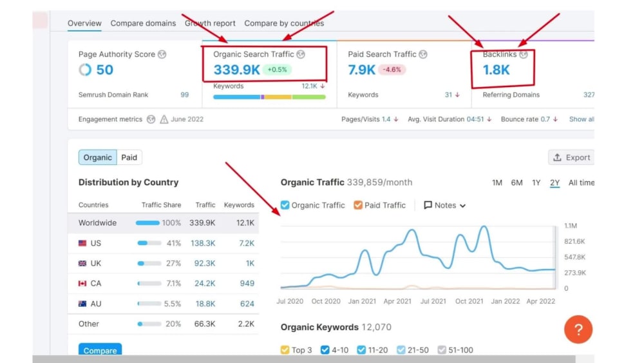This screenshot has width=644, height=363.
Task: Click the keyword distribution colored bar
Action: click(x=269, y=97)
